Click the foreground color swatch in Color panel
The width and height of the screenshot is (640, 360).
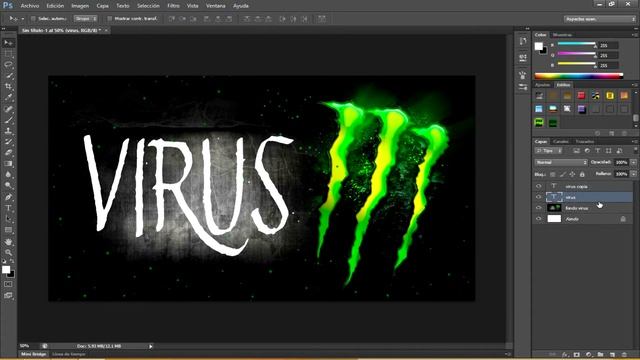click(x=539, y=46)
